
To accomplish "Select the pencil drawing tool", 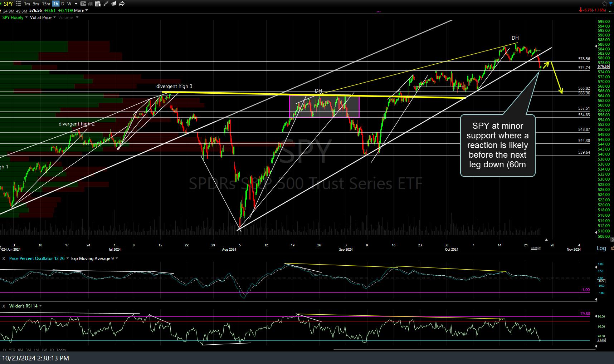I will [x=106, y=4].
